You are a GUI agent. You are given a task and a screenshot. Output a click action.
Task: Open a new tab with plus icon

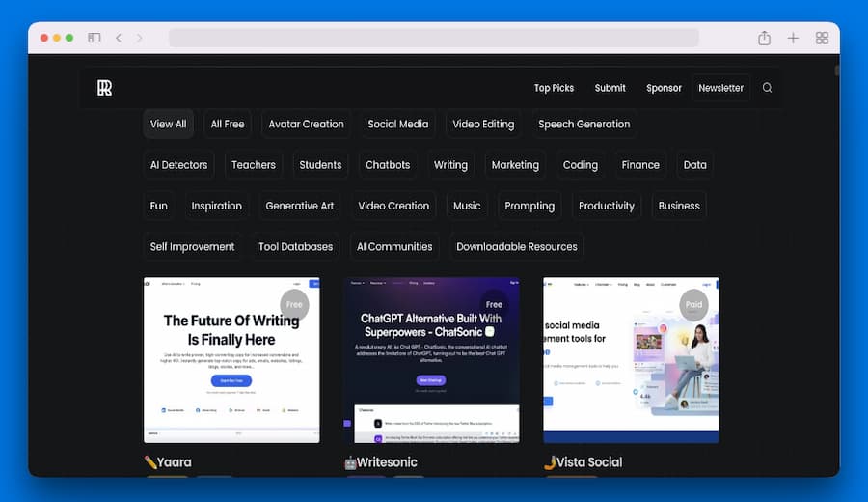793,38
